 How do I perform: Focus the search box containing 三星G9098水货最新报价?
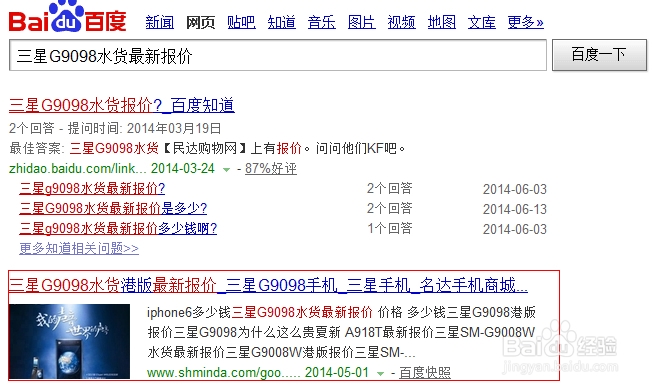point(278,55)
